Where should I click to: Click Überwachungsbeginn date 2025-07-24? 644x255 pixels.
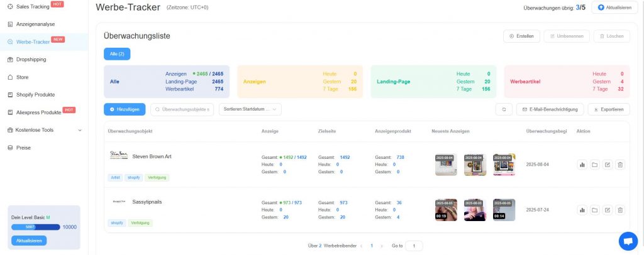pos(537,210)
